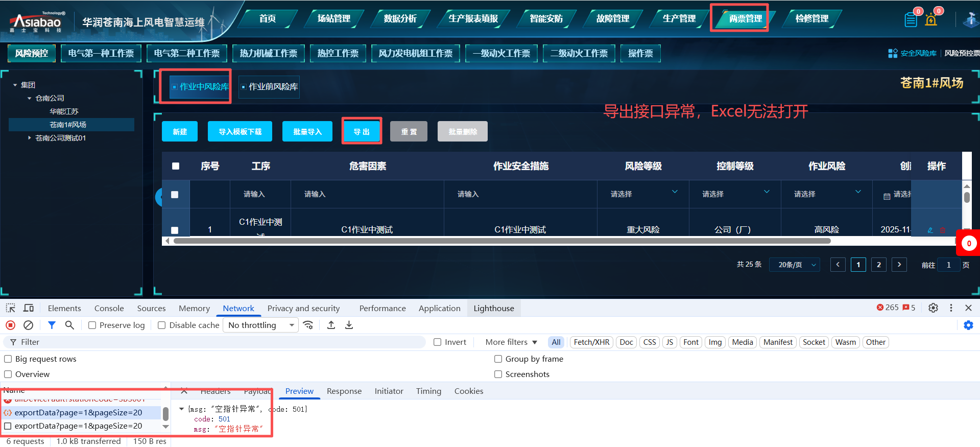Open the No throttling dropdown
The height and width of the screenshot is (447, 980).
[x=260, y=325]
